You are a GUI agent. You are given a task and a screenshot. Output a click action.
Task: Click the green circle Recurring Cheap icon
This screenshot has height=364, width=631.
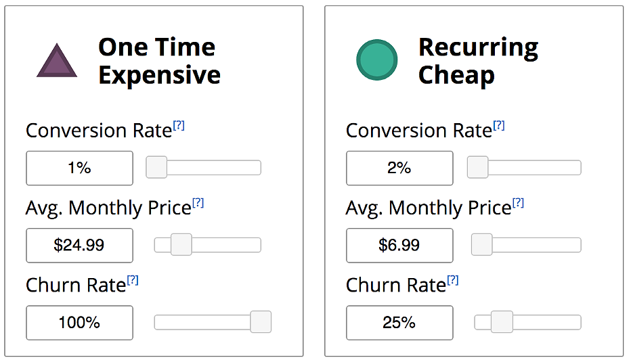click(377, 60)
